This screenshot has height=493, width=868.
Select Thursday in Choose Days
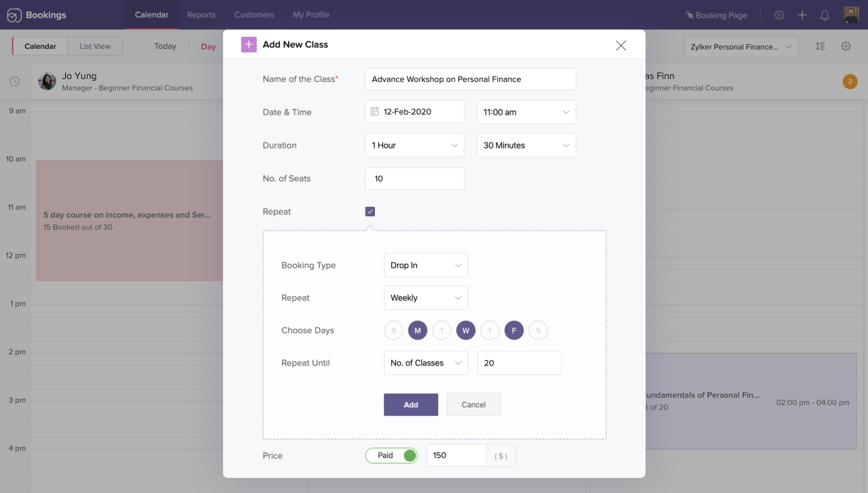(x=490, y=330)
